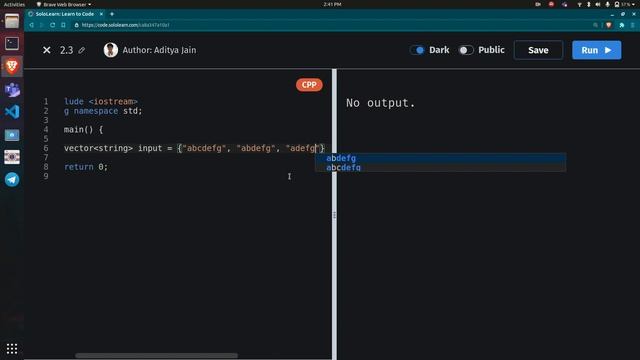The height and width of the screenshot is (360, 640).
Task: Select the abdefg autocomplete suggestion
Action: click(440, 158)
